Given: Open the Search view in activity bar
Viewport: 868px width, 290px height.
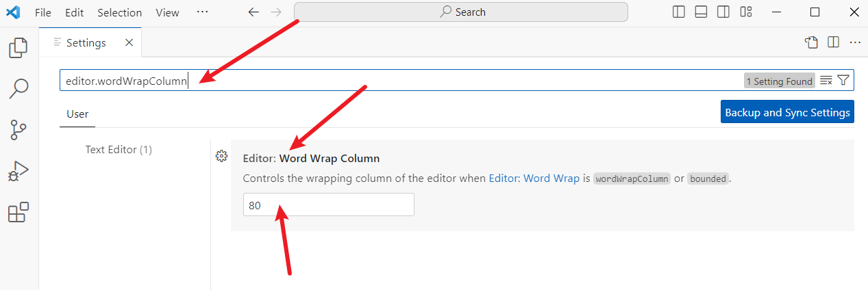Looking at the screenshot, I should [18, 88].
